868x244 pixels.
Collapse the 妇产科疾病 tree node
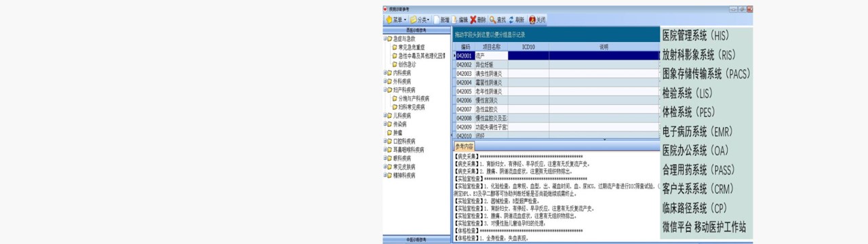384,89
